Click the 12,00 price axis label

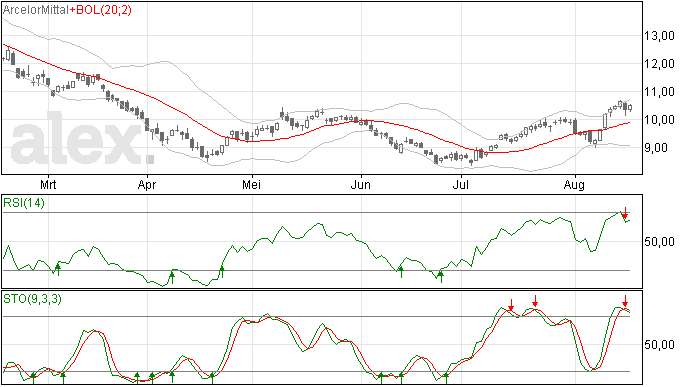tap(659, 64)
